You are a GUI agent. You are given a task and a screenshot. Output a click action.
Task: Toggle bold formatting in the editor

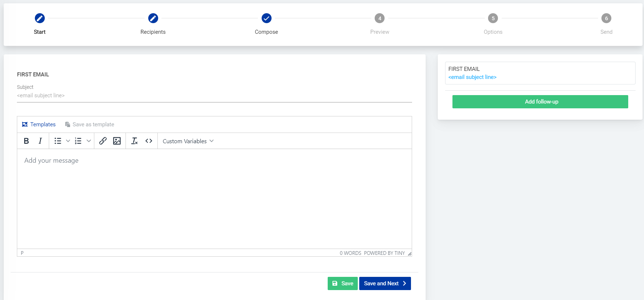26,141
